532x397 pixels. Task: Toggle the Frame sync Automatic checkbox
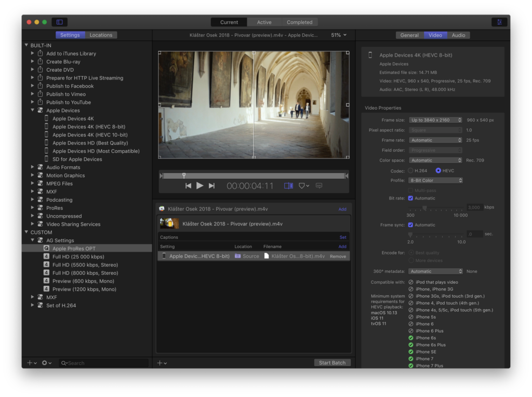[x=410, y=224]
